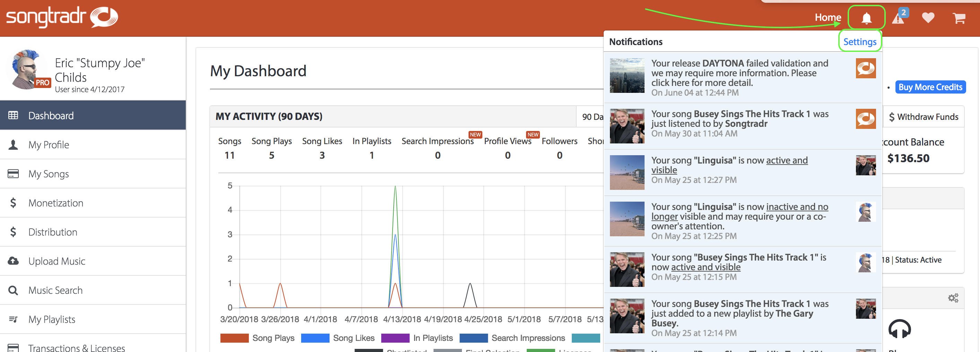The width and height of the screenshot is (980, 352).
Task: Click Buy More Credits button
Action: 930,87
